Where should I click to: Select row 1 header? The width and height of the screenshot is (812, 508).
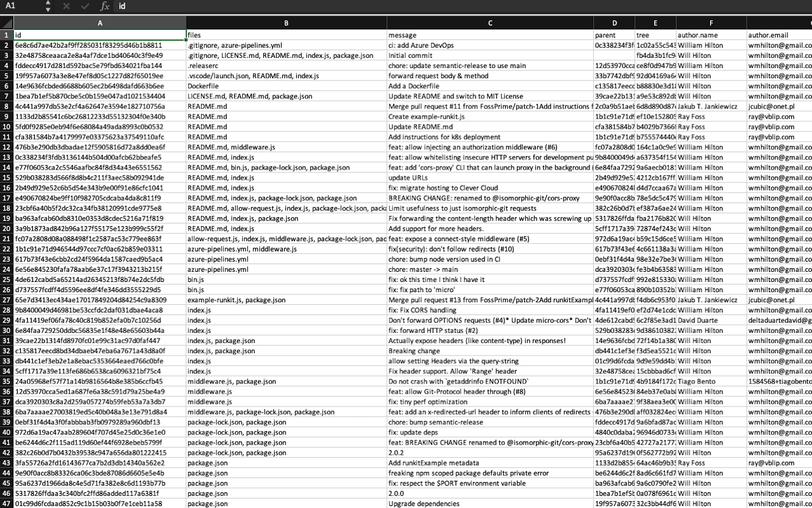[6, 35]
